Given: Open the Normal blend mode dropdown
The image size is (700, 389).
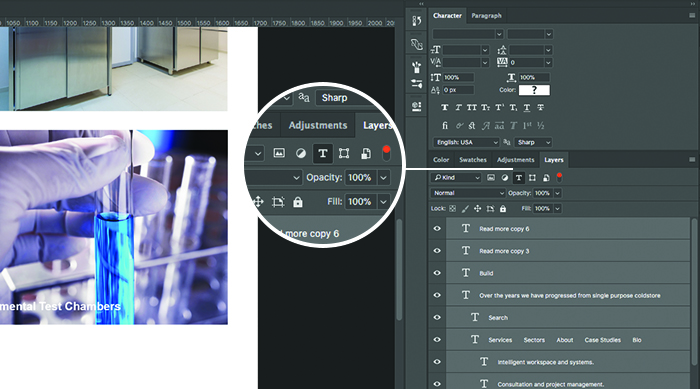Looking at the screenshot, I should coord(468,193).
